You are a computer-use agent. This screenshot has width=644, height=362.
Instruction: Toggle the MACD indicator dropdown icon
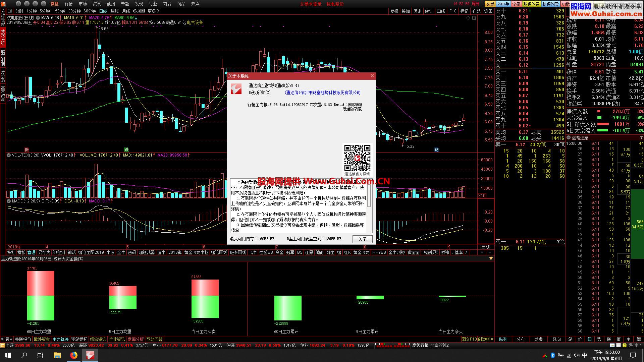tap(9, 201)
